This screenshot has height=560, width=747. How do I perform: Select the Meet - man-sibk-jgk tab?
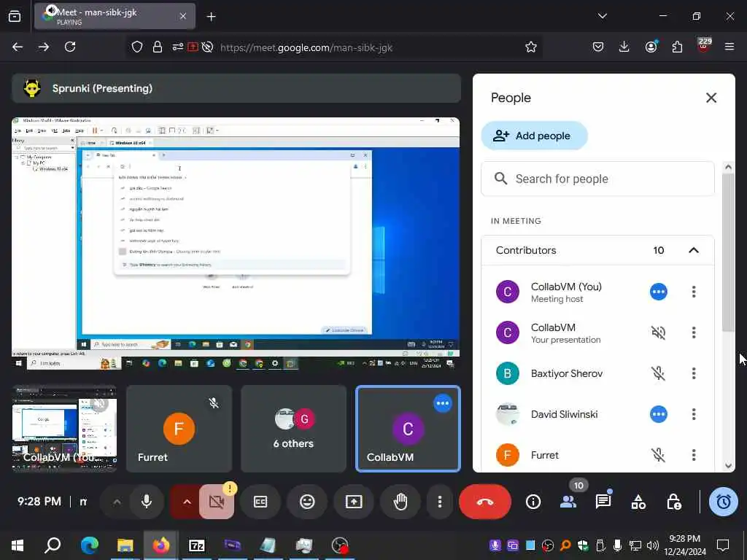pos(115,16)
